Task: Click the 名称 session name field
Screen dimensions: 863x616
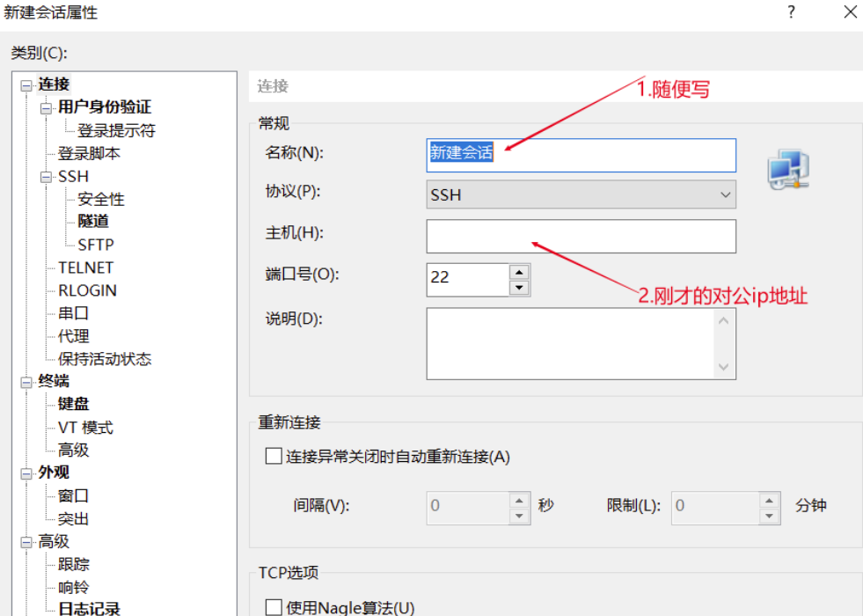Action: [581, 155]
